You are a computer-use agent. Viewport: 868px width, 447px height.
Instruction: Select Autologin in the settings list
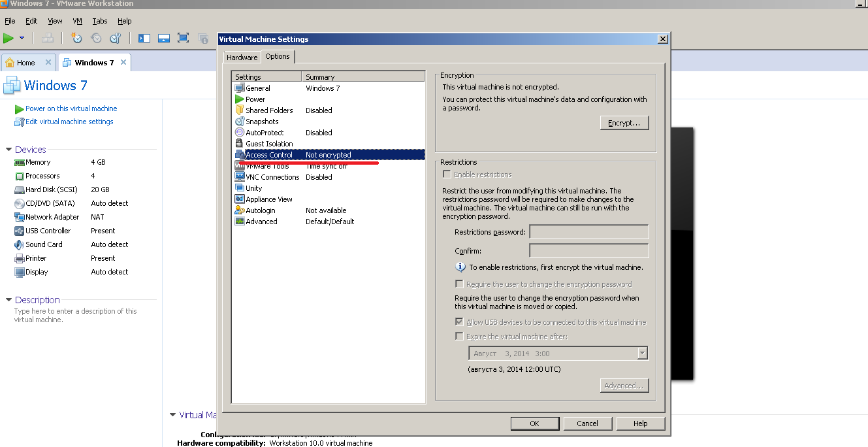point(329,210)
